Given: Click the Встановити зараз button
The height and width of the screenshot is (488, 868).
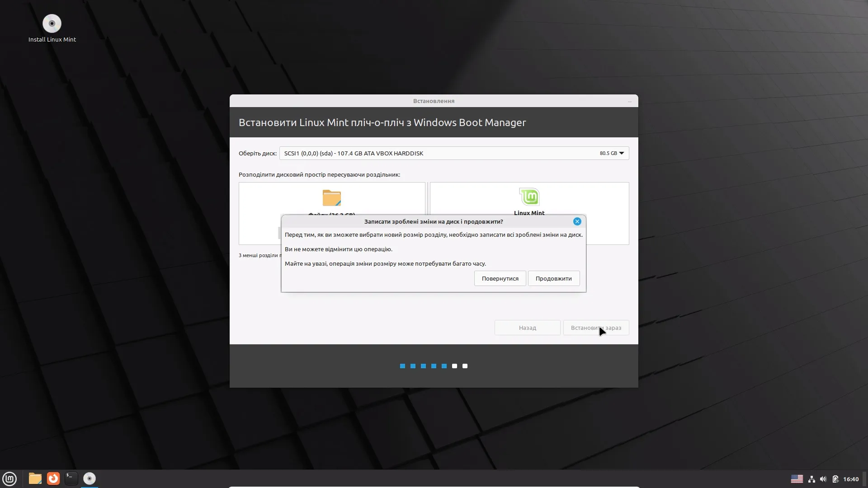Looking at the screenshot, I should [x=596, y=328].
